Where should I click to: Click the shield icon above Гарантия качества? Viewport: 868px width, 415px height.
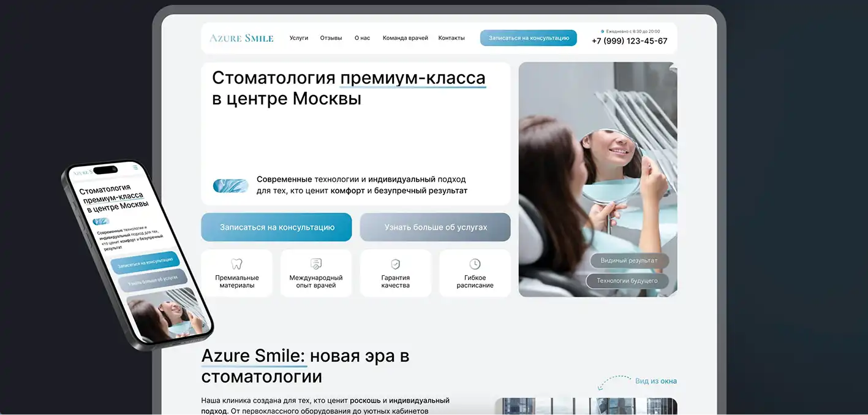(x=396, y=264)
